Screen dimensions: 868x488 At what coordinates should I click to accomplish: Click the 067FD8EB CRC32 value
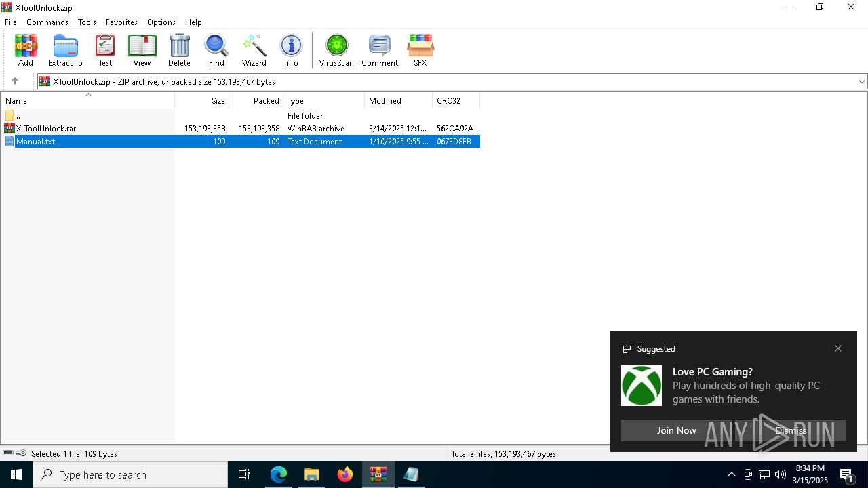(454, 142)
